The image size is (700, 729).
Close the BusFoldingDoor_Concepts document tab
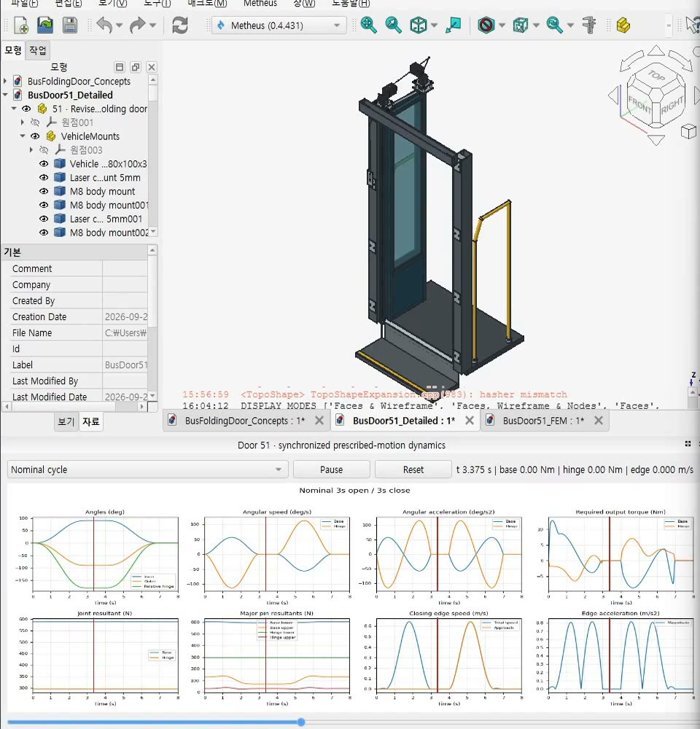tap(319, 421)
